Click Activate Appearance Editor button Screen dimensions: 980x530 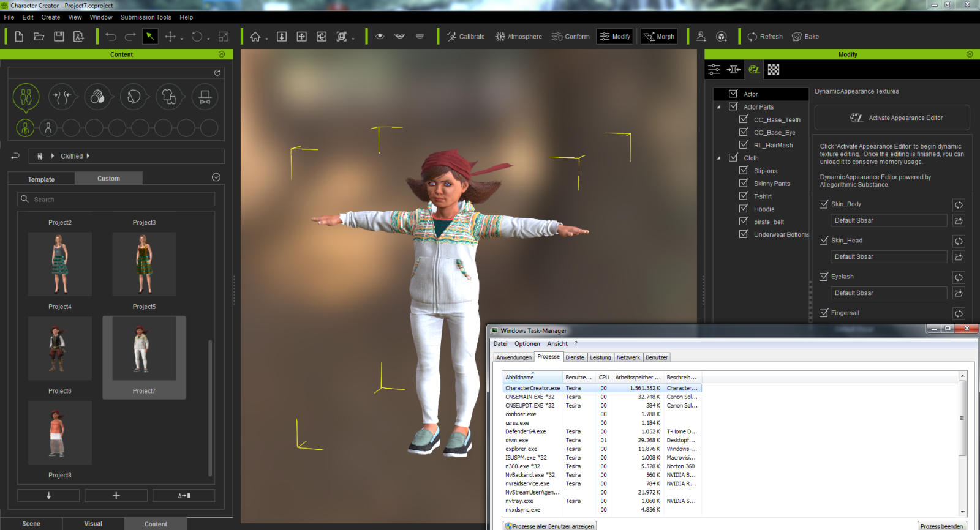[x=892, y=118]
